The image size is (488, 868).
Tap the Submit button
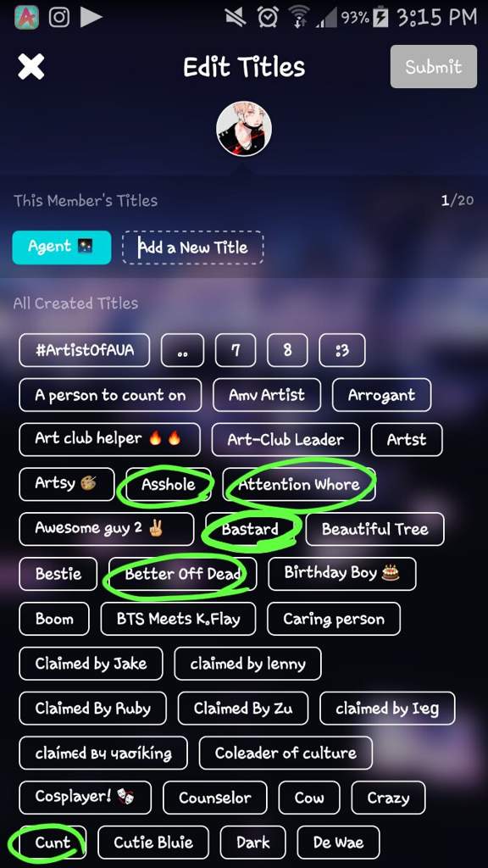433,66
